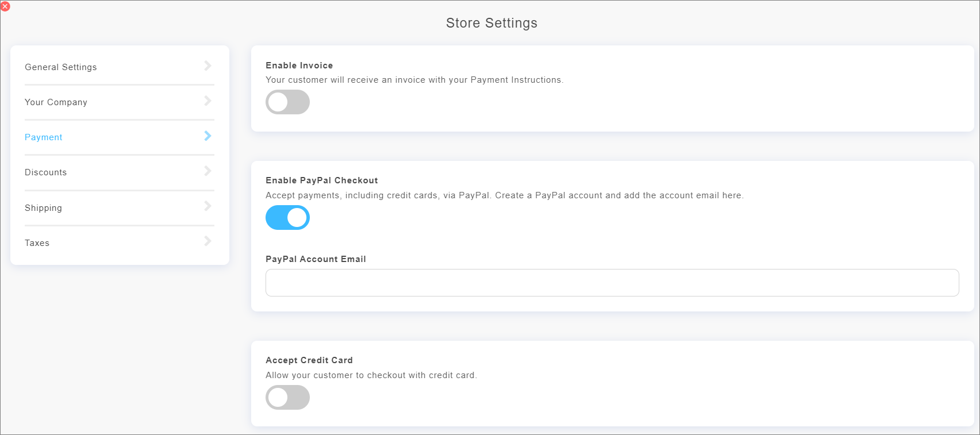Screen dimensions: 980x435
Task: Click the blue Payment chevron
Action: [x=207, y=136]
